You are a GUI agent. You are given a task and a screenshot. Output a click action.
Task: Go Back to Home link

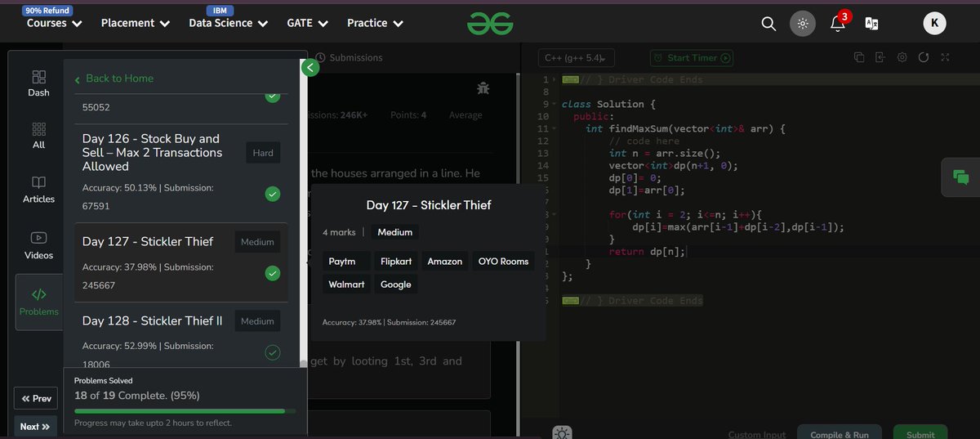coord(114,78)
